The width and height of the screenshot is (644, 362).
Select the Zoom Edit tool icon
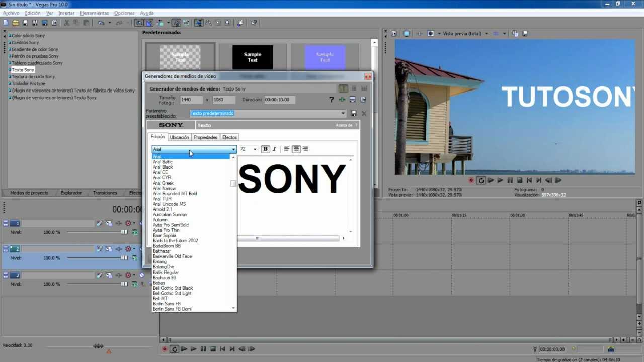coord(228,23)
